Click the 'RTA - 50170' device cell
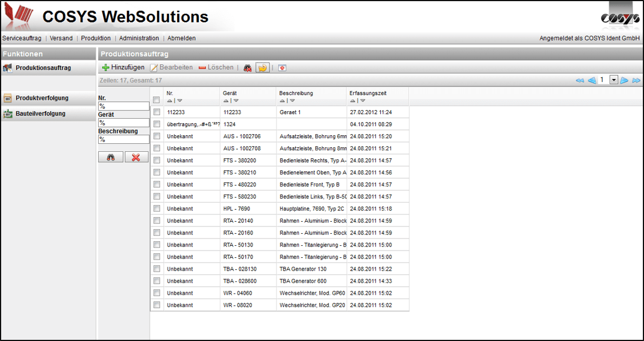 [x=248, y=257]
